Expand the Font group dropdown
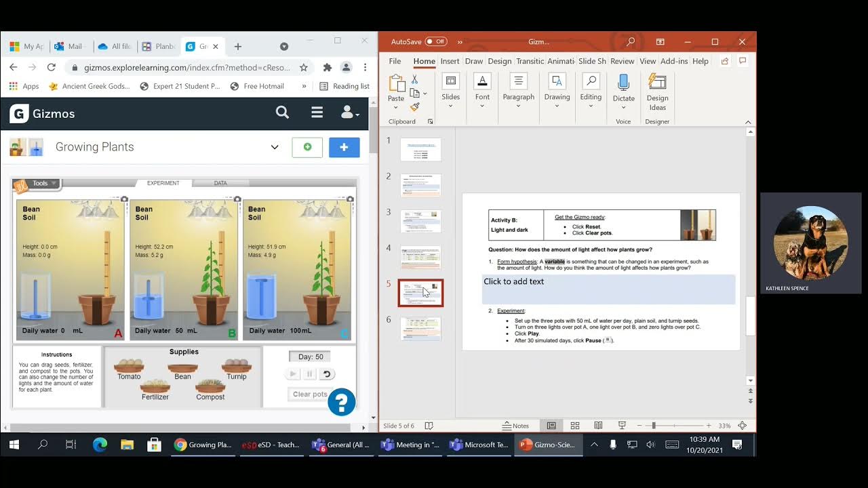This screenshot has width=868, height=488. [x=482, y=106]
